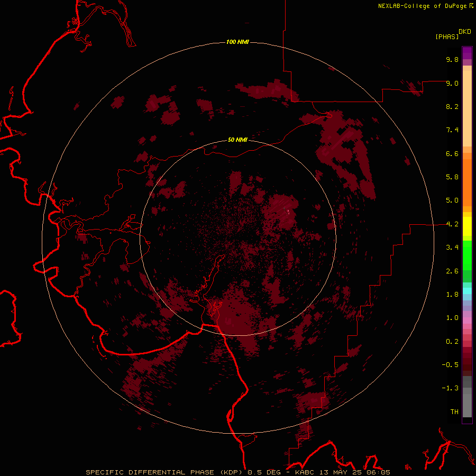Click the -0.5 color scale value

point(450,365)
